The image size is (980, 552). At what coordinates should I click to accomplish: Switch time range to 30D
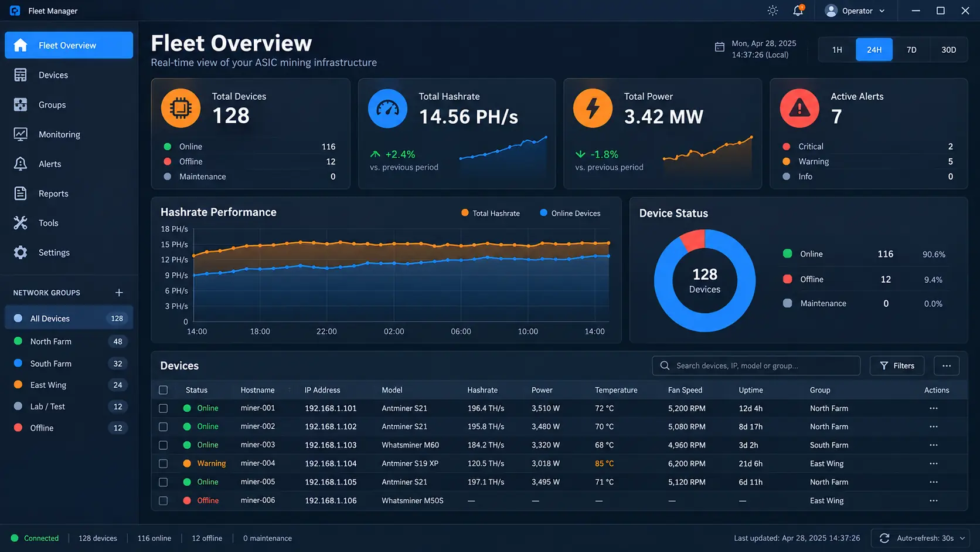point(948,50)
